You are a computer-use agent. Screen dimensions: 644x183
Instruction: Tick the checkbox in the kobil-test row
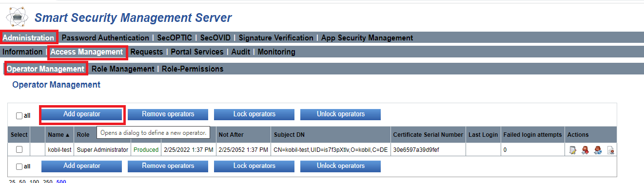20,149
